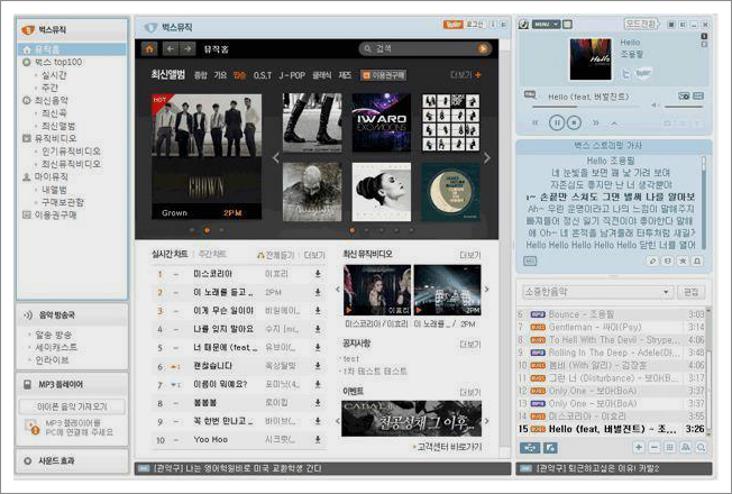The width and height of the screenshot is (732, 494).
Task: Click the blue shuffle-arrows button below the playlist
Action: [x=530, y=448]
